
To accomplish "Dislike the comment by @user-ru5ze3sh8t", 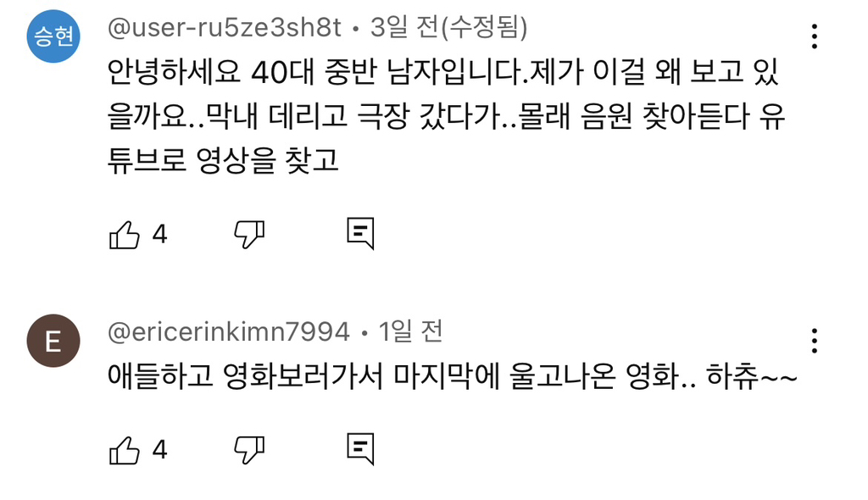I will tap(249, 234).
